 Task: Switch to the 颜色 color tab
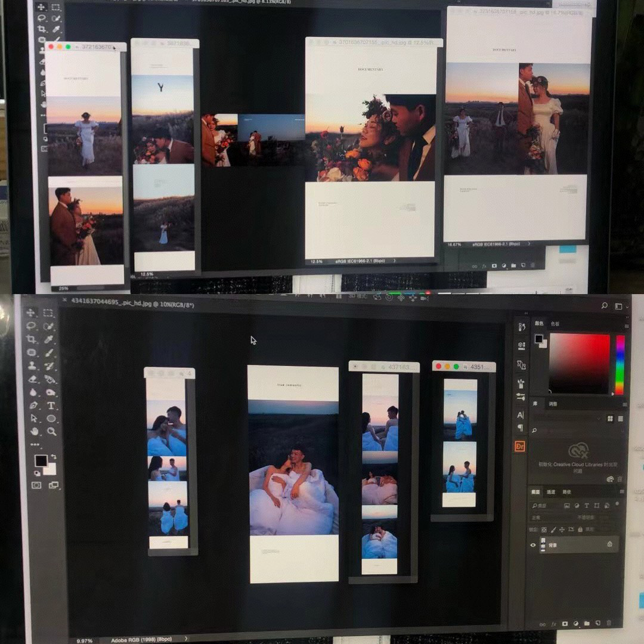pos(539,323)
